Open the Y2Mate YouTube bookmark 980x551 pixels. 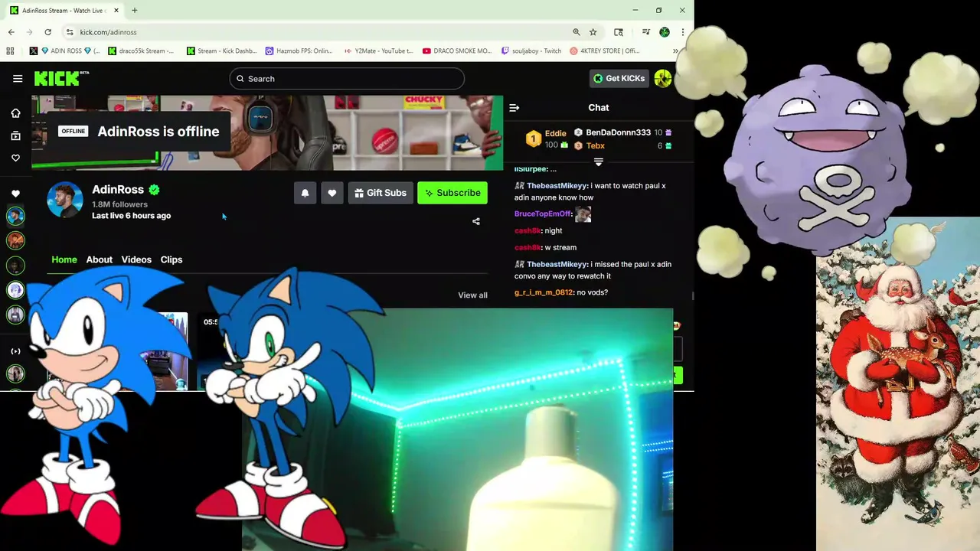(378, 51)
